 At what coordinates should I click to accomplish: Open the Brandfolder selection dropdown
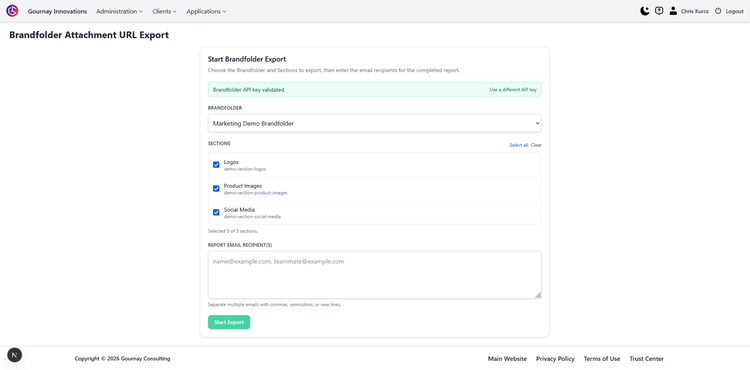375,123
